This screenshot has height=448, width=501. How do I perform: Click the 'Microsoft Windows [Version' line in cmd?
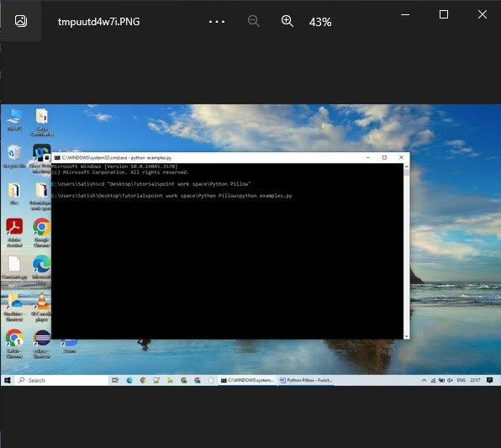point(114,166)
